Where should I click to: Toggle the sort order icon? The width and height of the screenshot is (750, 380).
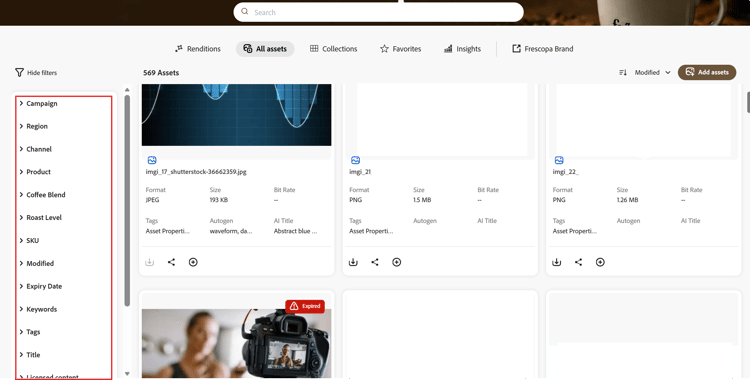(x=623, y=73)
